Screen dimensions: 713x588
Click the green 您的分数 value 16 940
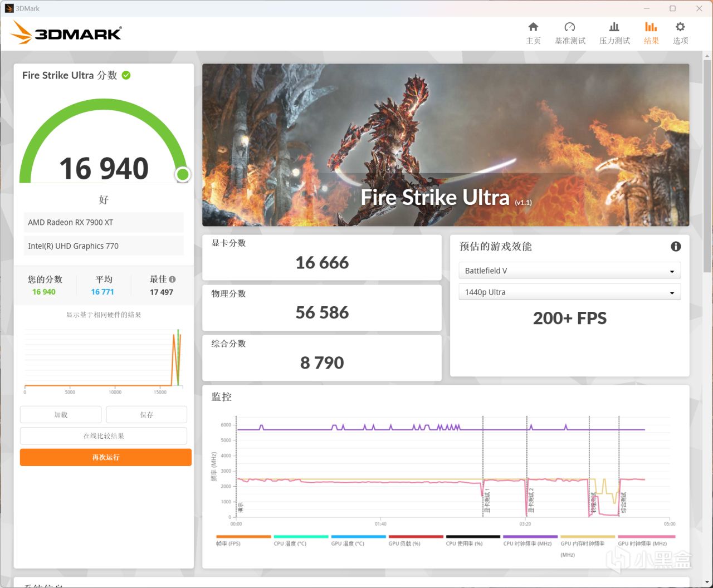[44, 292]
